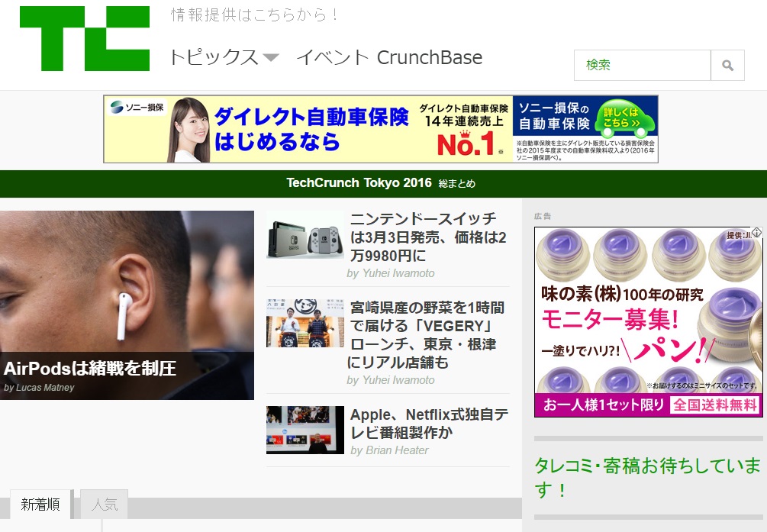Click the Apple TV presentation thumbnail
Viewport: 767px width, 532px height.
(x=305, y=430)
